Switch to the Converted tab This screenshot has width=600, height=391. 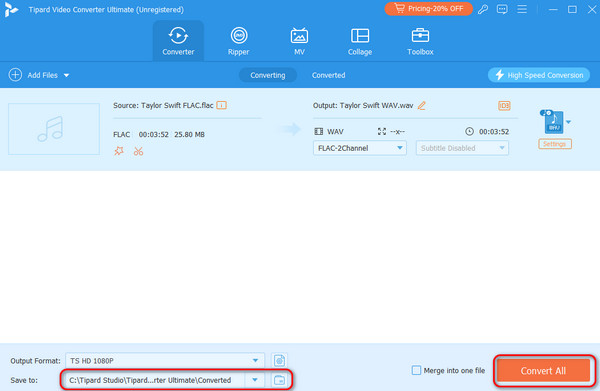click(x=328, y=75)
